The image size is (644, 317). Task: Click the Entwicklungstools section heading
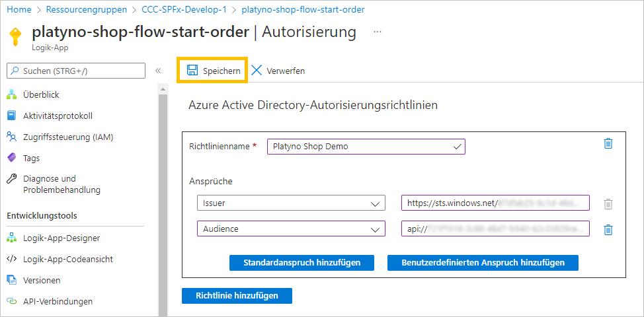tap(42, 216)
